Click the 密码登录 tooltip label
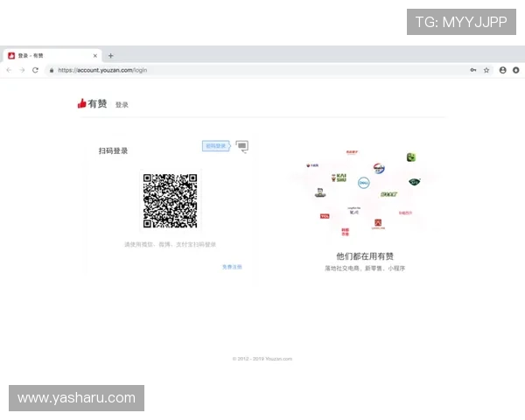Image resolution: width=525 pixels, height=420 pixels. [x=216, y=146]
